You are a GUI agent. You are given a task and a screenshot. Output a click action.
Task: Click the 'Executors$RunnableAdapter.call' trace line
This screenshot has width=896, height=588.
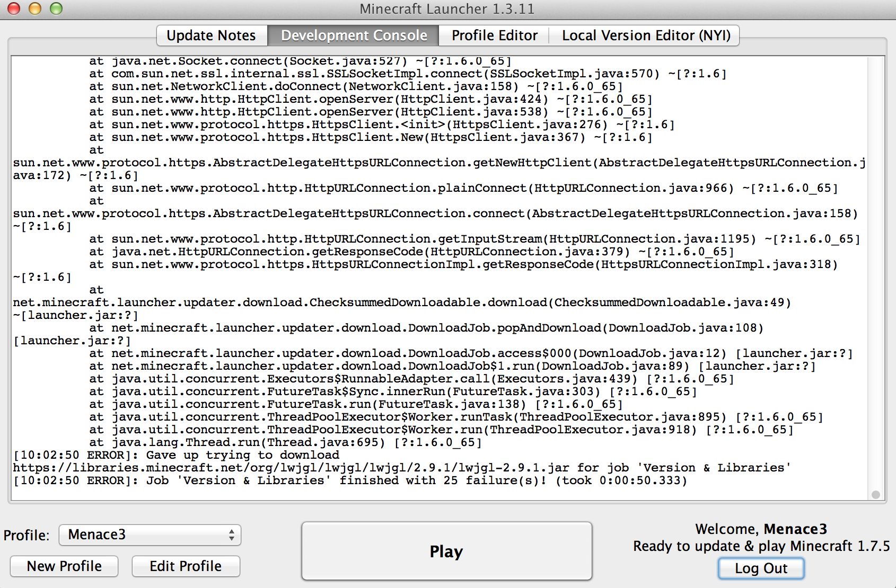411,379
